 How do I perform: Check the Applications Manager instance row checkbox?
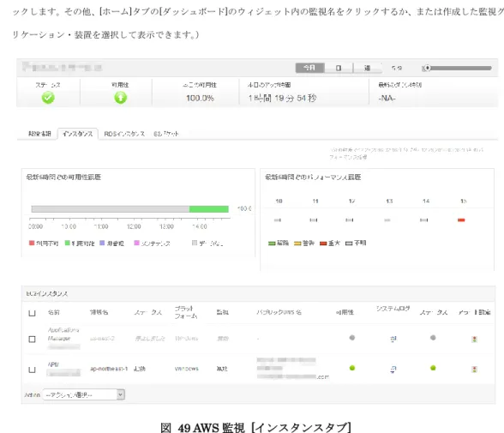click(x=33, y=340)
